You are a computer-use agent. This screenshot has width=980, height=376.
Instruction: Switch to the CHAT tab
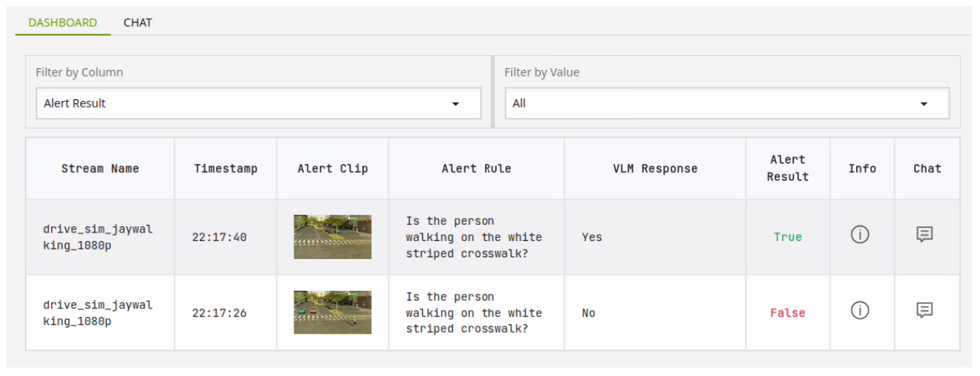(138, 22)
